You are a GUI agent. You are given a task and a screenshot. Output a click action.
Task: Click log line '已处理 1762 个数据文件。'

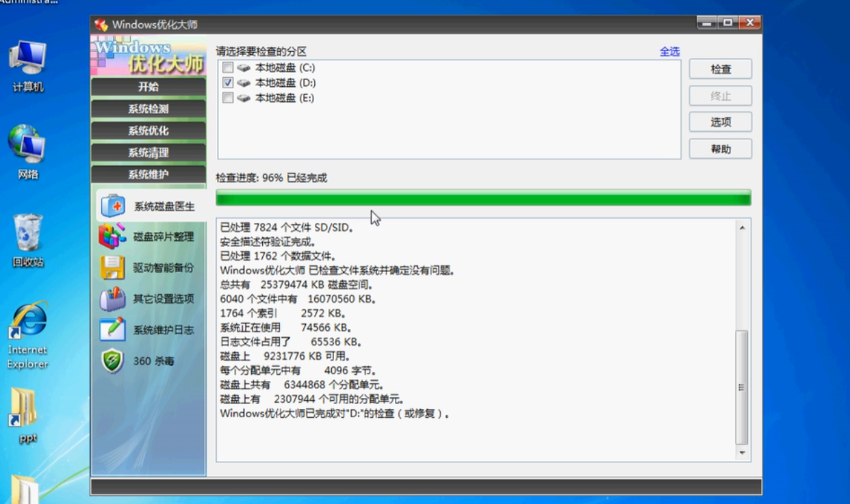[x=279, y=256]
